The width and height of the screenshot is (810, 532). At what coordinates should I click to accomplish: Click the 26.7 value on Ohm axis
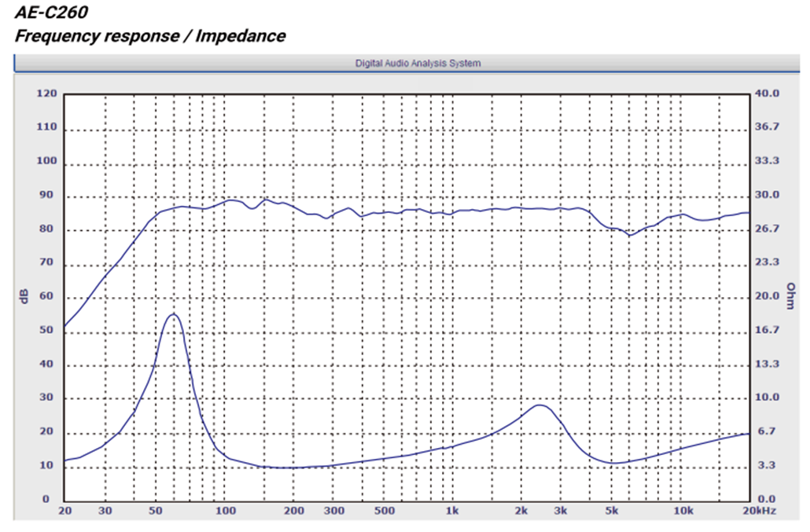(x=766, y=229)
